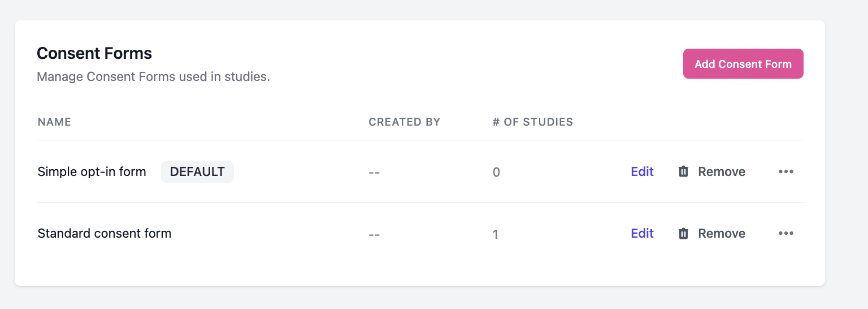Screen dimensions: 868x309
Task: Edit the Standard consent form
Action: [x=642, y=233]
